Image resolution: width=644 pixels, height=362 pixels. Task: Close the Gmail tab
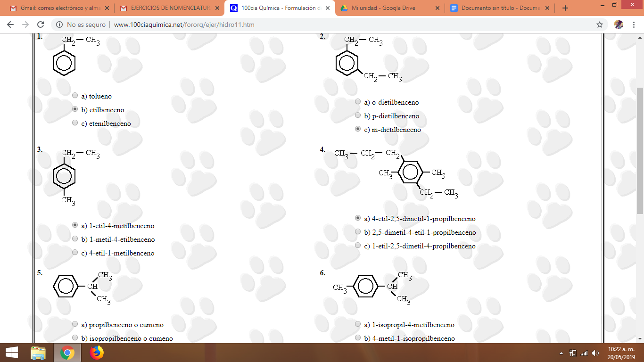[107, 8]
